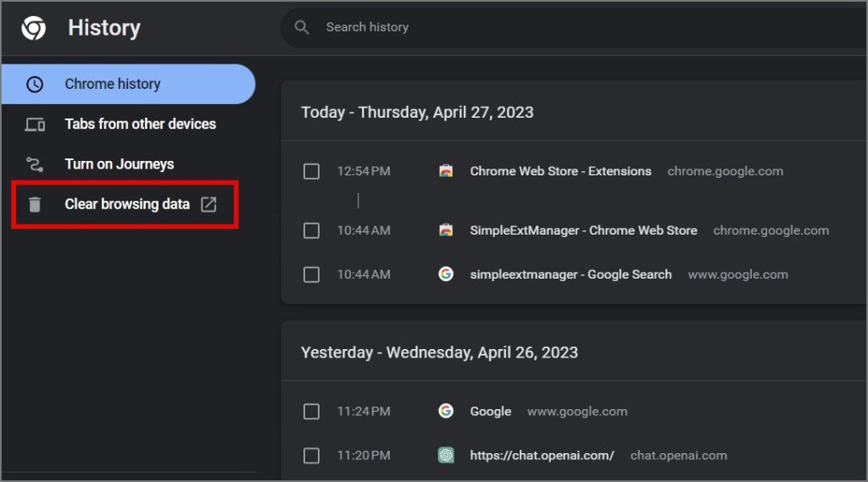Tick the simpleextmanager Google Search checkbox
The width and height of the screenshot is (868, 482).
(311, 274)
